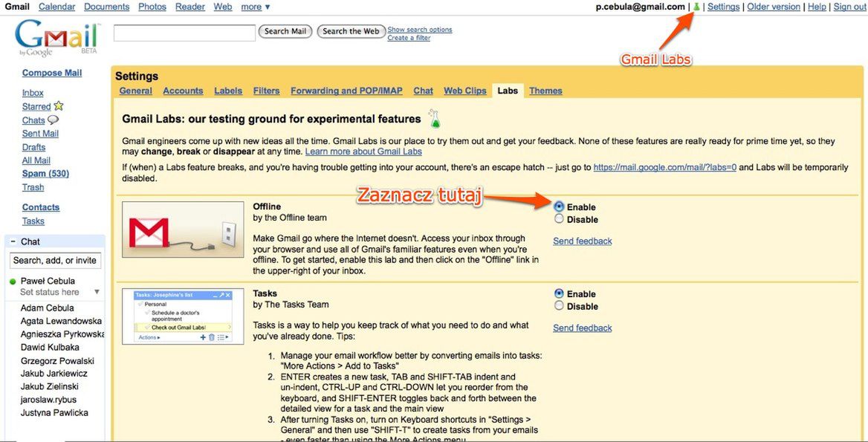Open the General settings tab
The width and height of the screenshot is (868, 442).
pyautogui.click(x=135, y=91)
